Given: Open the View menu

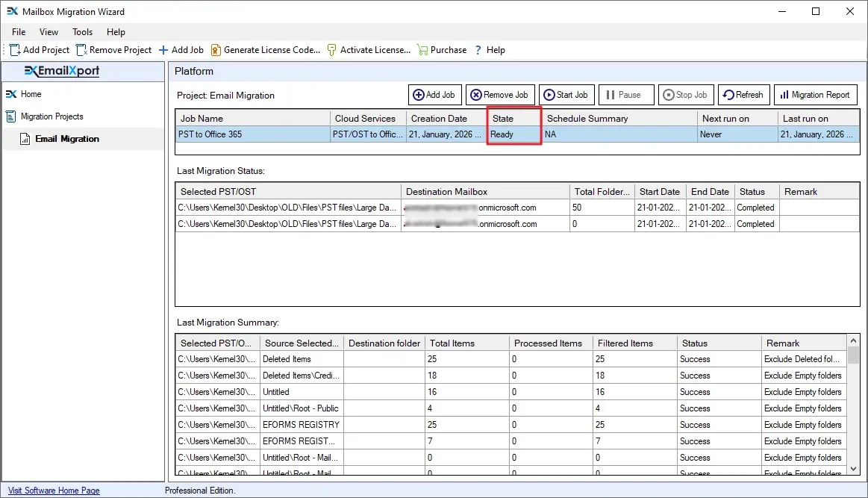Looking at the screenshot, I should point(48,32).
